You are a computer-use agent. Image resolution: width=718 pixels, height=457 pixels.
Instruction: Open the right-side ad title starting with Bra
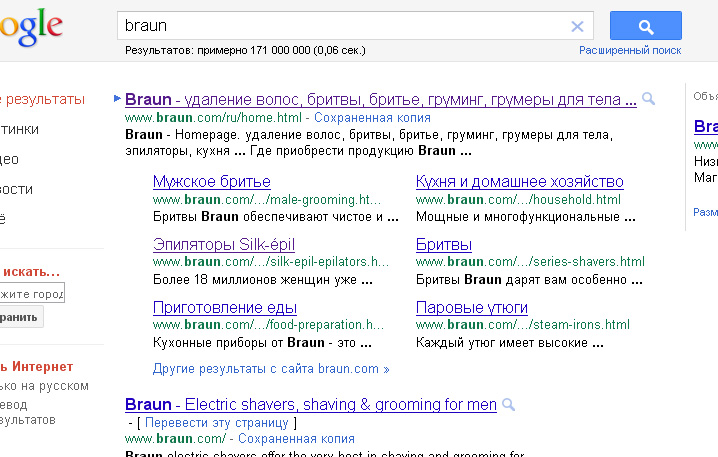click(x=706, y=126)
